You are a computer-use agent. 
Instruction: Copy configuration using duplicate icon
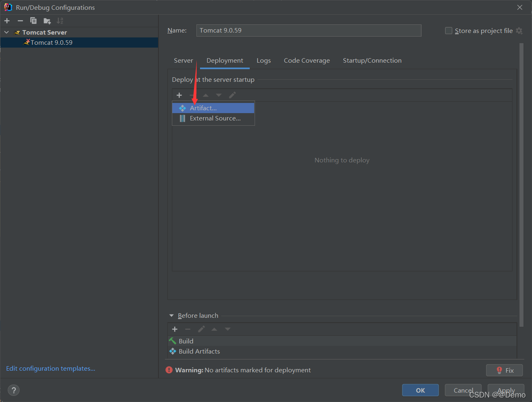pyautogui.click(x=33, y=21)
